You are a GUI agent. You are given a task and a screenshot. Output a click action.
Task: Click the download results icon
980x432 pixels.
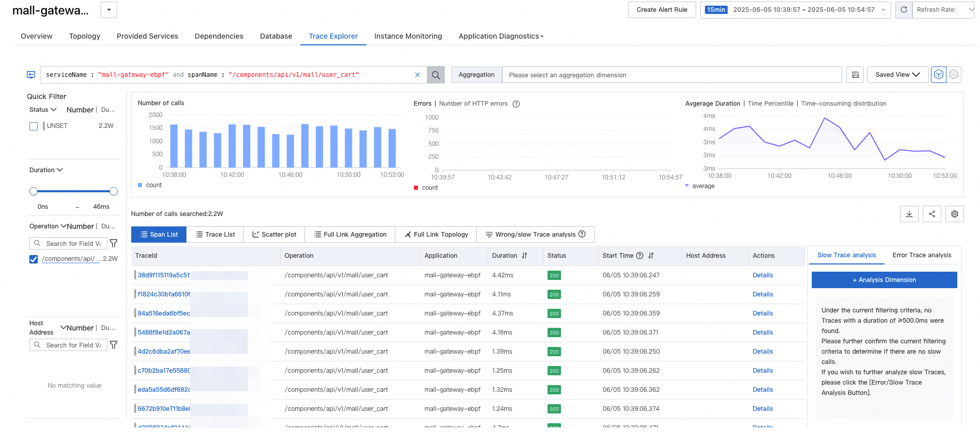coord(909,214)
